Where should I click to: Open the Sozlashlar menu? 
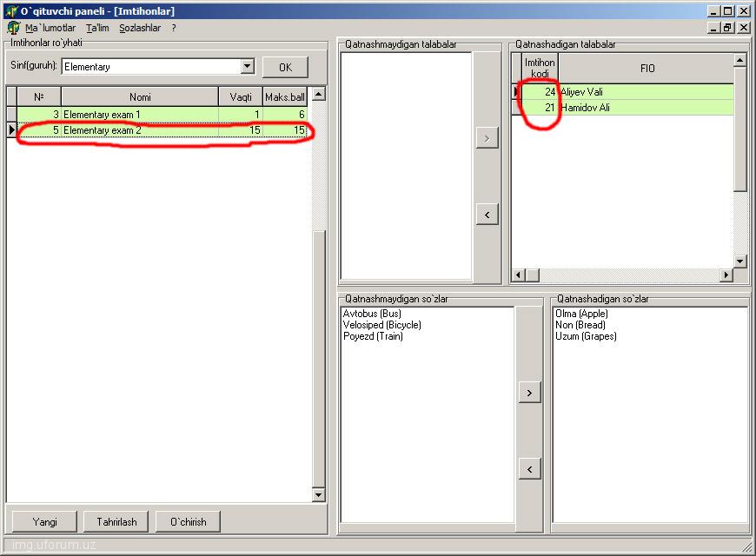(140, 28)
